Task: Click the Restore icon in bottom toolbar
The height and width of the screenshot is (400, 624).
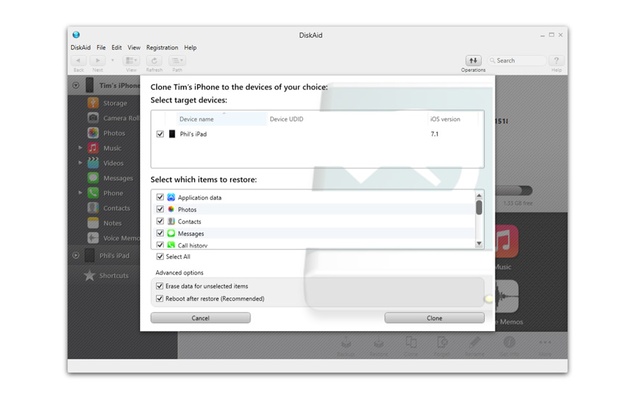Action: [x=378, y=342]
